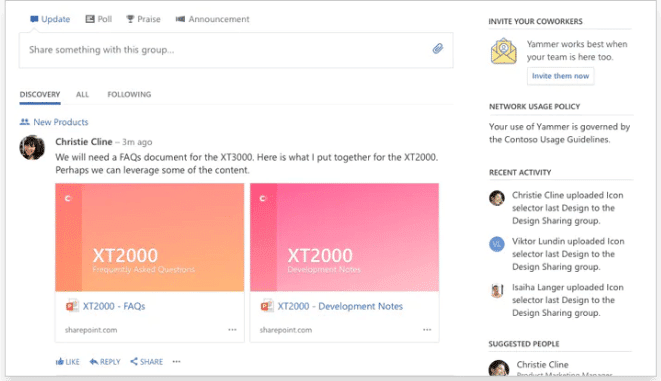This screenshot has width=661, height=381.
Task: Open the XT2000 Development Notes thumbnail
Action: coord(344,237)
